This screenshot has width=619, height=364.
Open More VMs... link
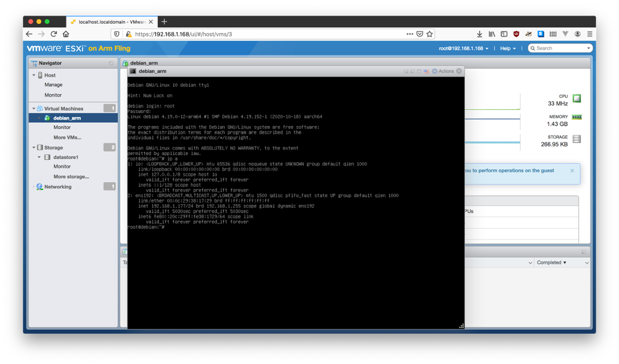[x=68, y=137]
